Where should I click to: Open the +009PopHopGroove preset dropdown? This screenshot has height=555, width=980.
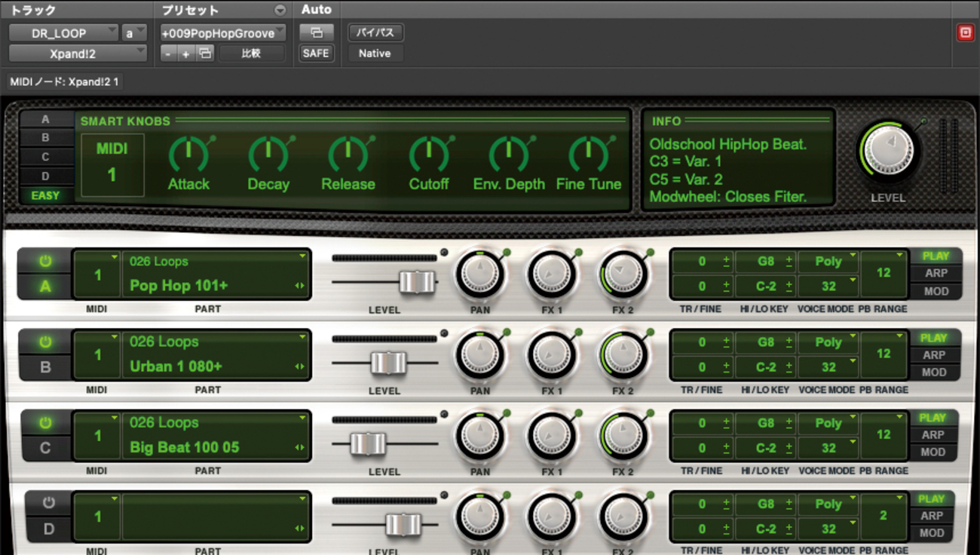[223, 33]
